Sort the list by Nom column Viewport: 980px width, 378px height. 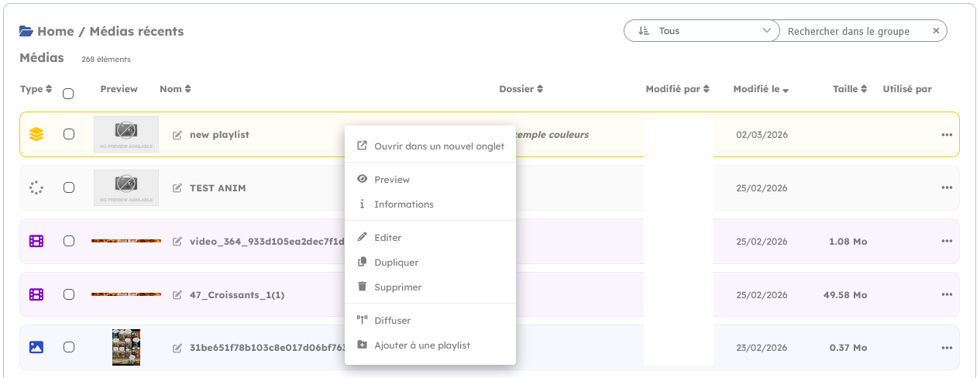(175, 89)
